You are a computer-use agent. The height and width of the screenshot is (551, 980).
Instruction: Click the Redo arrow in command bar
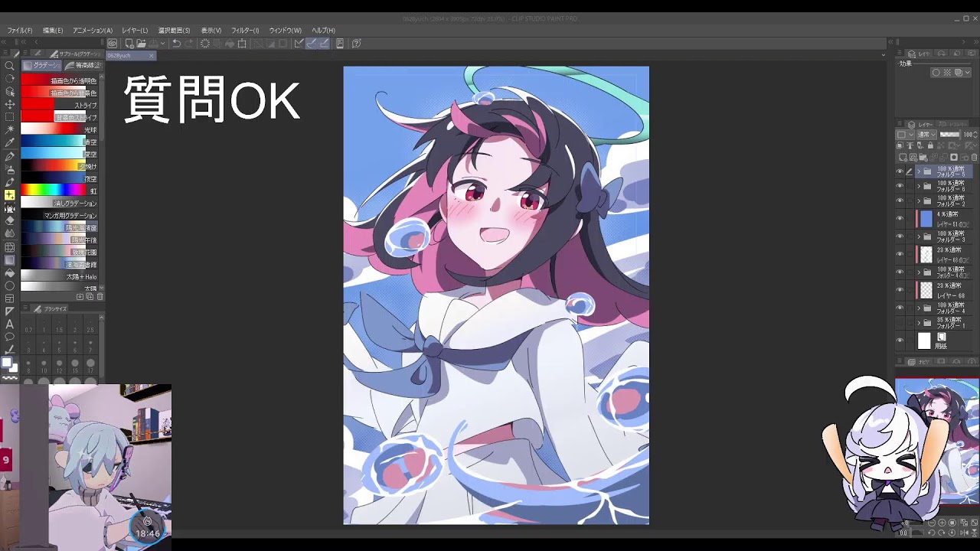[188, 44]
